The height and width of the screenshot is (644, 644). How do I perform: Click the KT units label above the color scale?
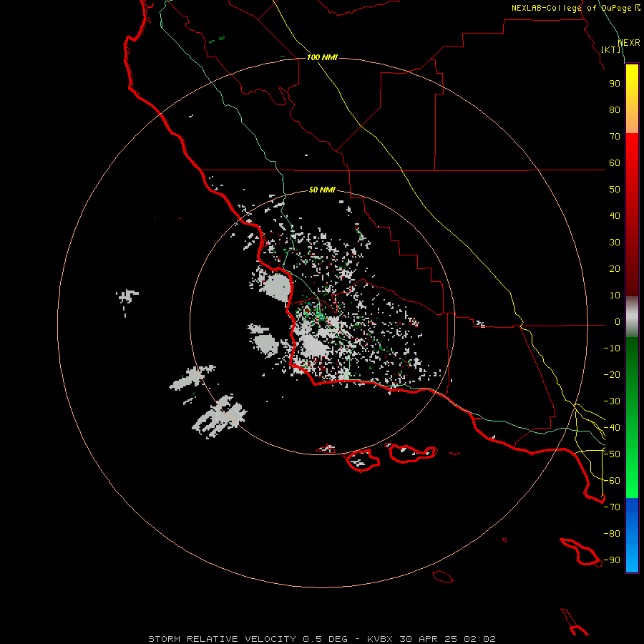[x=611, y=49]
